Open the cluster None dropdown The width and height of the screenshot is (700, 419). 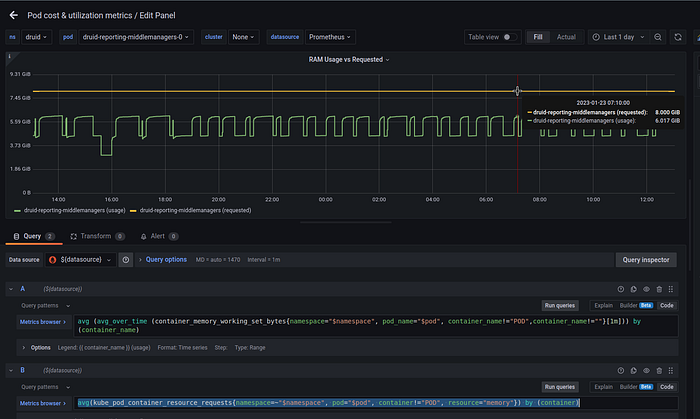tap(243, 37)
